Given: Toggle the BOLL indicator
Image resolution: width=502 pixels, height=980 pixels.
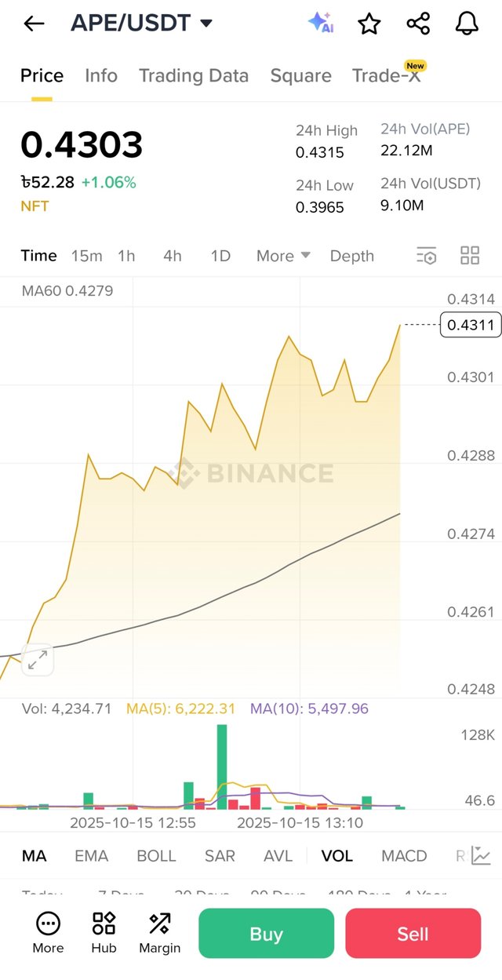Looking at the screenshot, I should 156,856.
